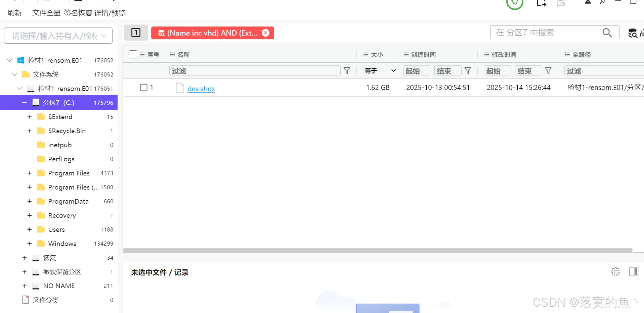Click the export arrow icon in the top bar
Viewport: 644px width, 313px height.
(541, 3)
